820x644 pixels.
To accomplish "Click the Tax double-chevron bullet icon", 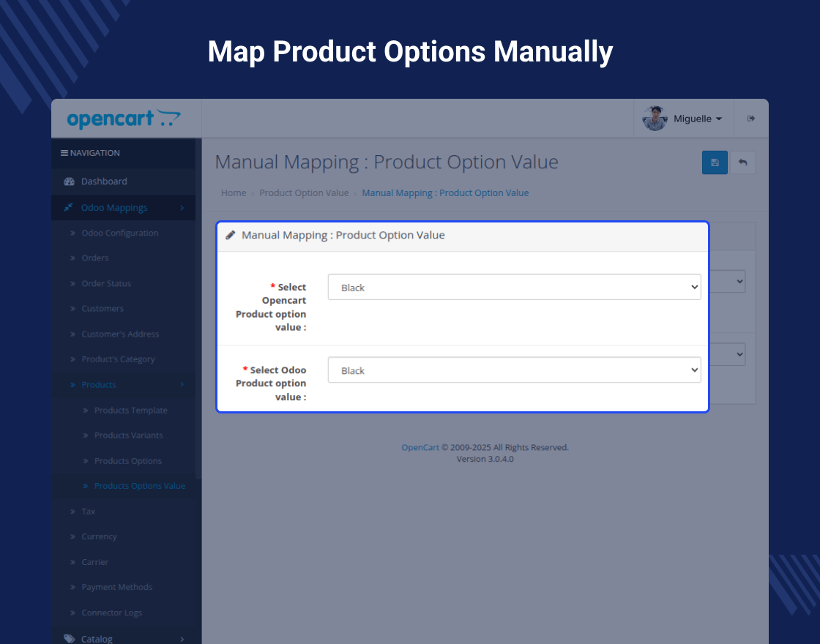I will [x=72, y=512].
